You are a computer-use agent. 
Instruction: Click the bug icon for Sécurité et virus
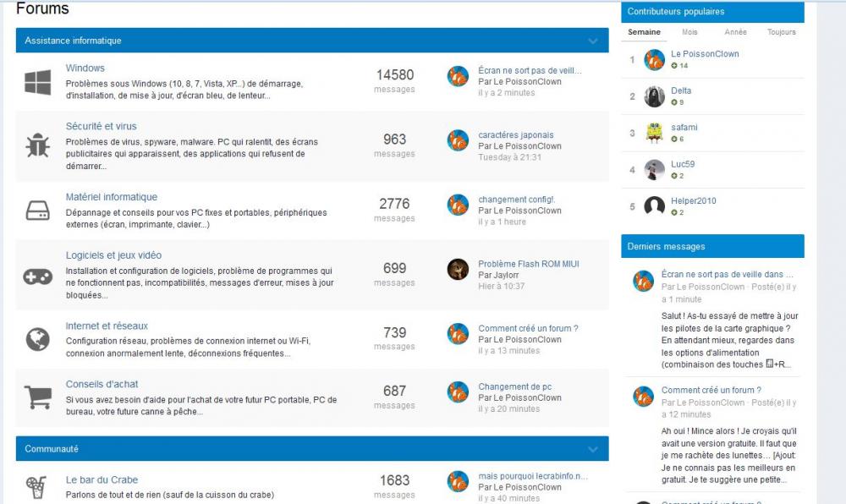pyautogui.click(x=38, y=145)
